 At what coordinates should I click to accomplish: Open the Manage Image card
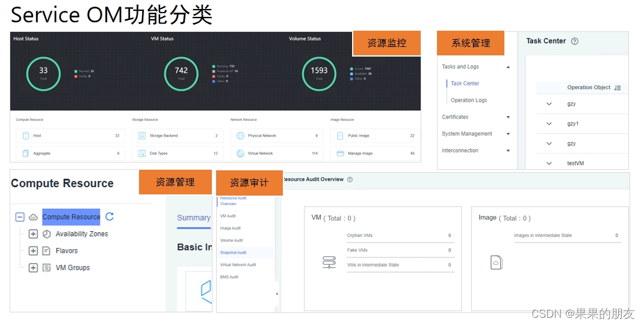376,153
